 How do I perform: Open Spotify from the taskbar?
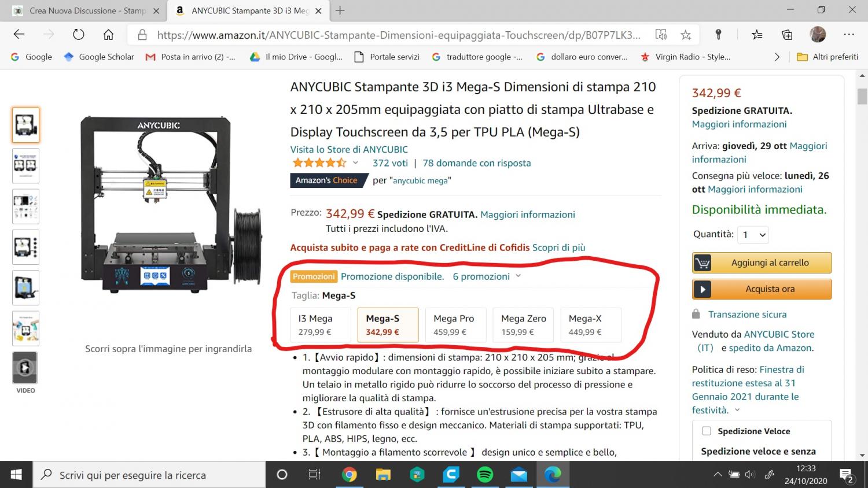point(485,475)
